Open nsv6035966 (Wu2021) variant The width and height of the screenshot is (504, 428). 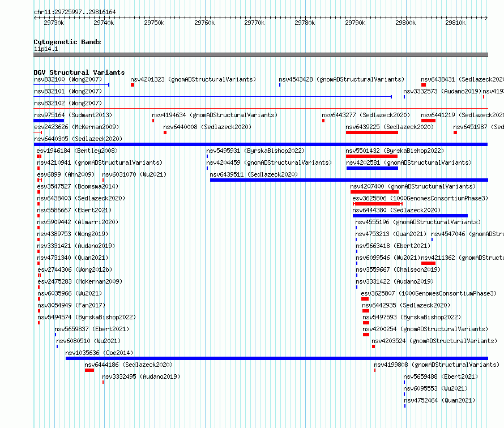coord(70,293)
